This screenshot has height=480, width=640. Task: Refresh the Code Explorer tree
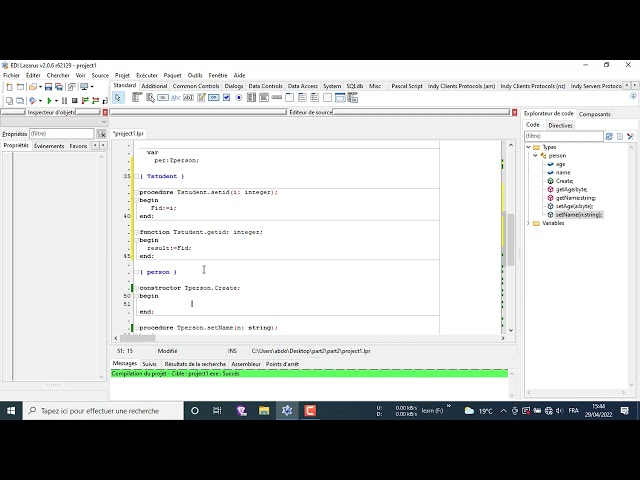[x=609, y=136]
